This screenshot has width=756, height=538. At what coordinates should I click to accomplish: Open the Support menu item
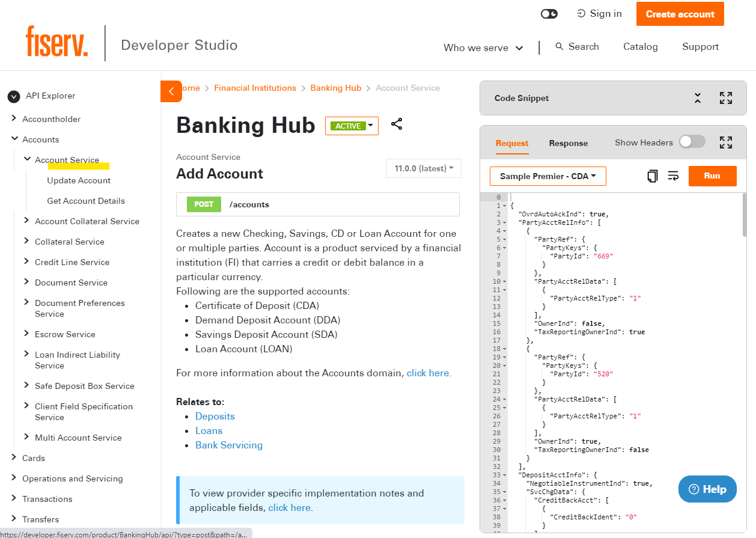point(700,46)
